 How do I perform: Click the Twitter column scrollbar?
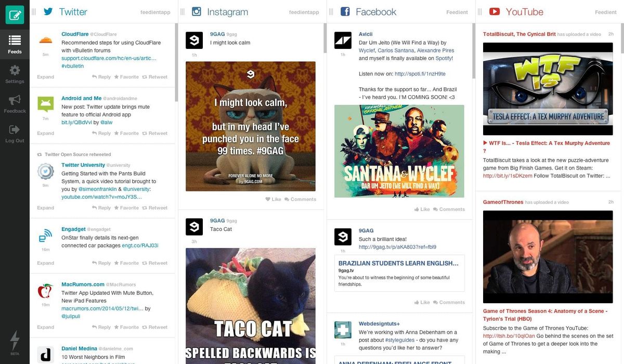176,62
